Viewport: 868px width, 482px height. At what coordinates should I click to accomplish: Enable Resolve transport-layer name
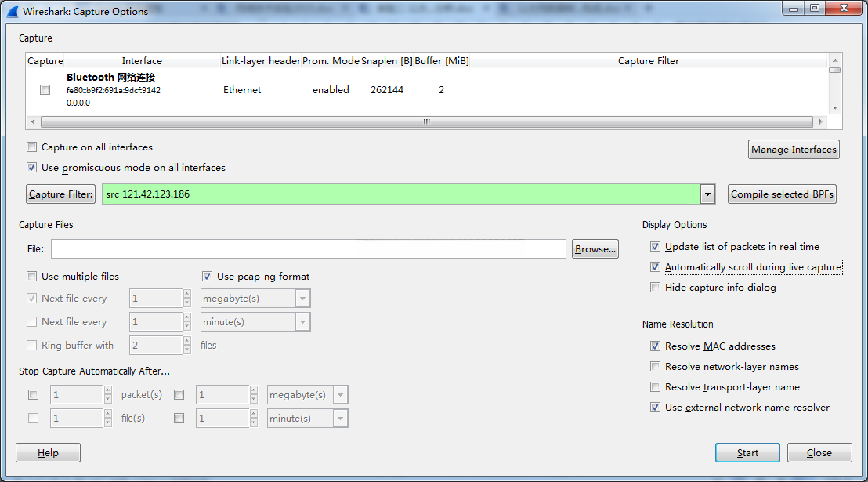click(x=656, y=386)
